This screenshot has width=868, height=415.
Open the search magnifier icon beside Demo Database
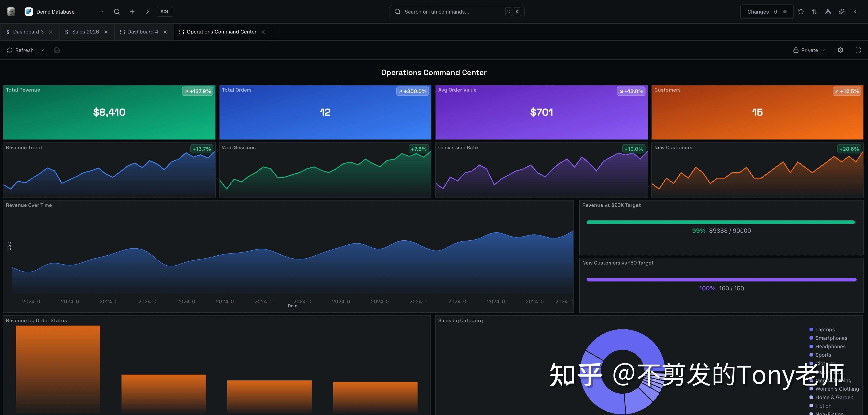(117, 12)
